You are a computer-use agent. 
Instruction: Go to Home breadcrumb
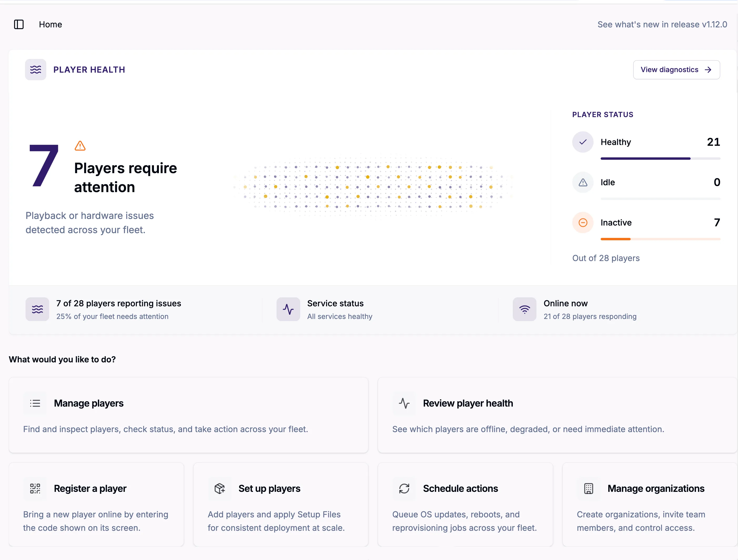click(50, 24)
